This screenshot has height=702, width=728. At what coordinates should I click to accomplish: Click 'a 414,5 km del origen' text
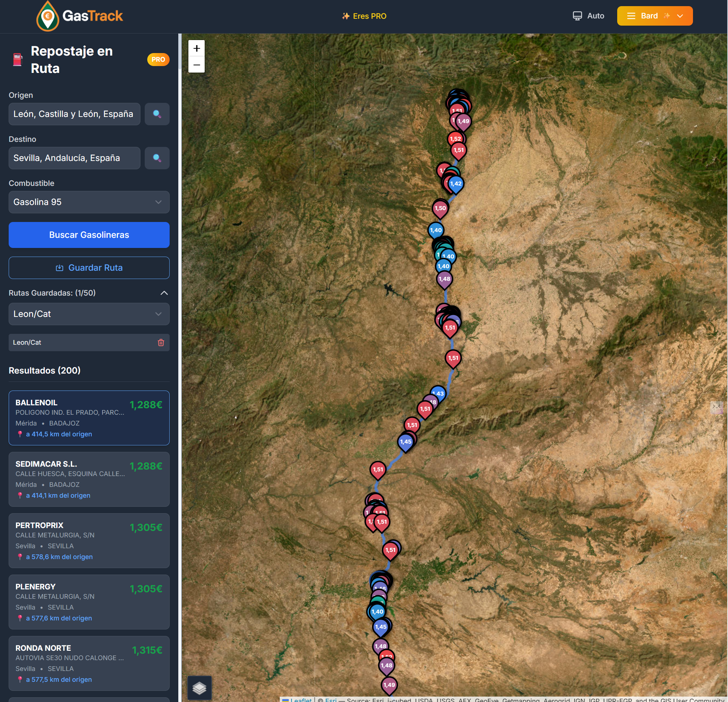tap(59, 434)
